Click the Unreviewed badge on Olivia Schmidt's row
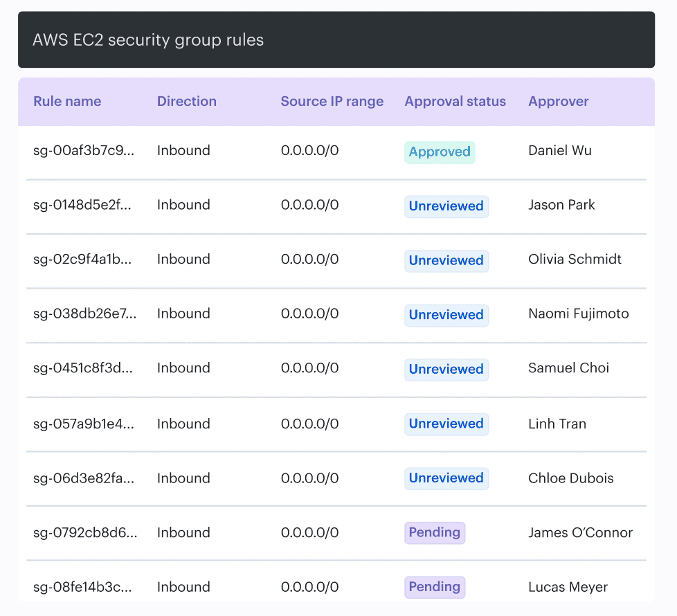677x616 pixels. point(446,260)
